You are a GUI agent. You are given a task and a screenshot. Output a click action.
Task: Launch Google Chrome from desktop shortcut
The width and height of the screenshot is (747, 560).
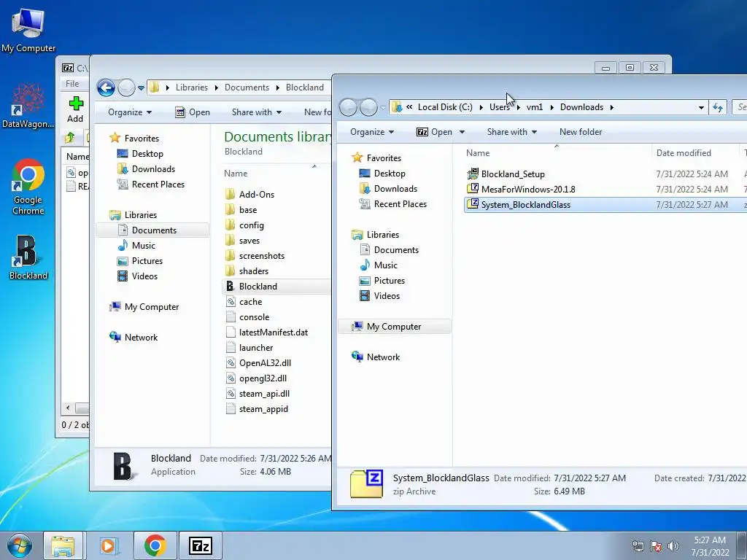pos(28,187)
